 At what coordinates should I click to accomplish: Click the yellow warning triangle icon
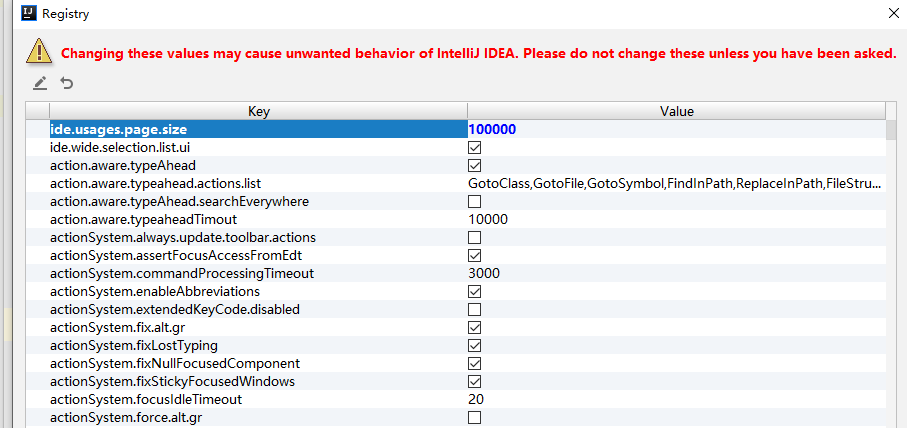point(39,50)
